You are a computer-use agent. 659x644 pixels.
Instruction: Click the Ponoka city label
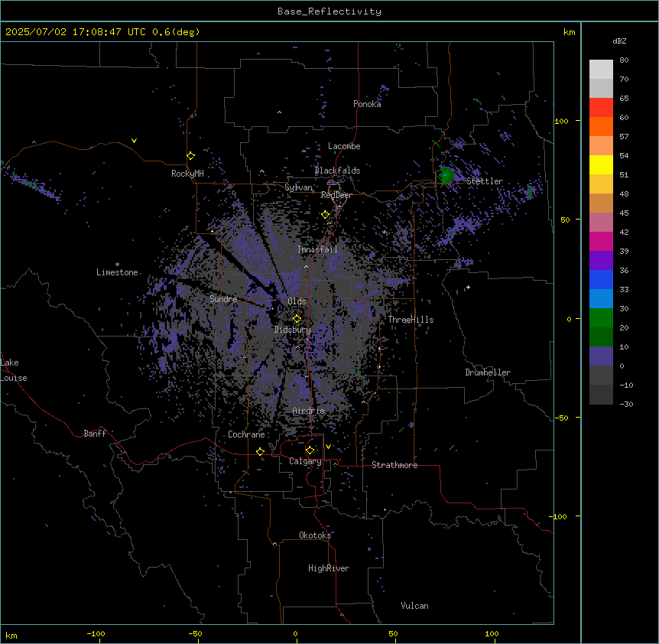(x=367, y=104)
